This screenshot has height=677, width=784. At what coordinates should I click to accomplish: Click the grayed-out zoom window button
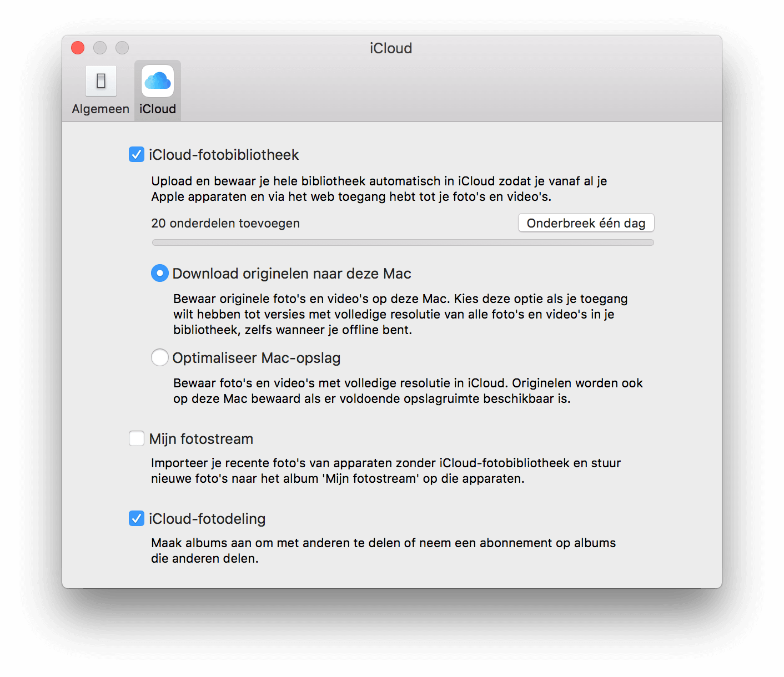pos(122,48)
